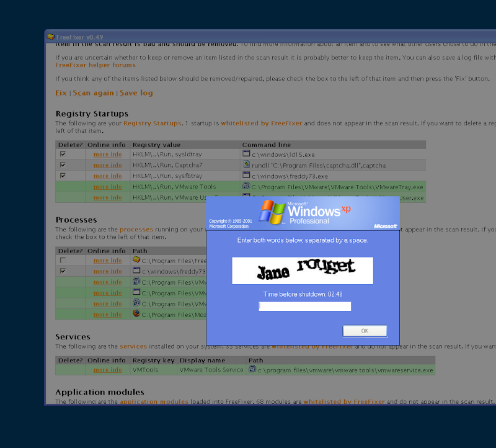Click the captcha image showing Jane rouget

coord(303,271)
